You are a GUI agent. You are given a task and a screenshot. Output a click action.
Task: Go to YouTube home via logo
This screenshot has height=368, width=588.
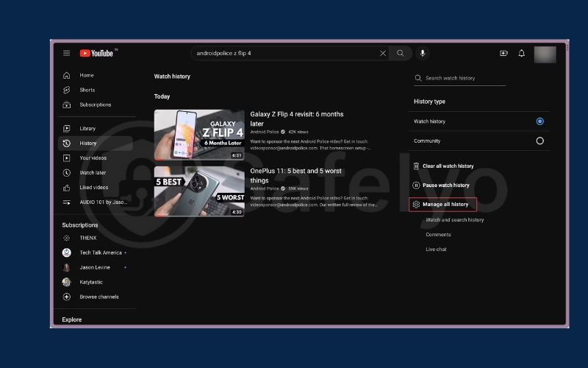coord(96,53)
